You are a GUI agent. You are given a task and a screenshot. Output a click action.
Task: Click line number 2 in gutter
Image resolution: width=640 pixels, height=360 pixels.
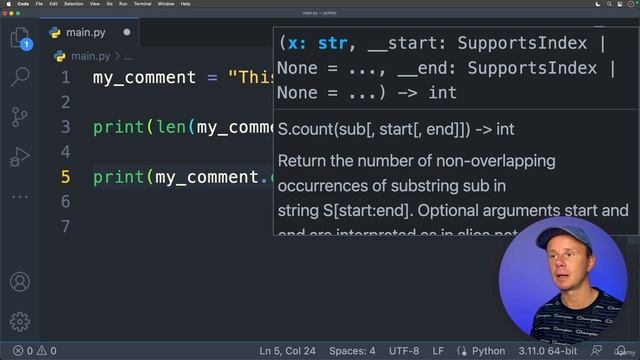click(66, 102)
